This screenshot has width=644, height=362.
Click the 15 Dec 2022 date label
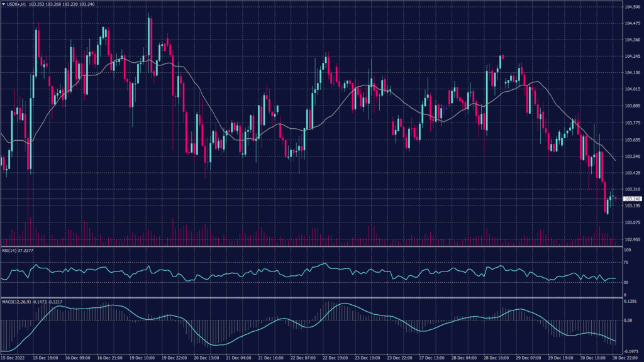[x=14, y=358]
